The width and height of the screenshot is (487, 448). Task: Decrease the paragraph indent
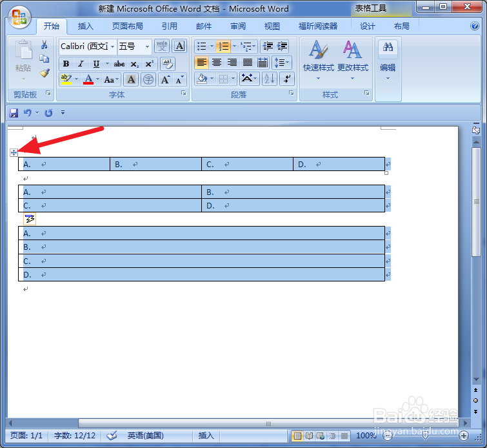[x=268, y=46]
